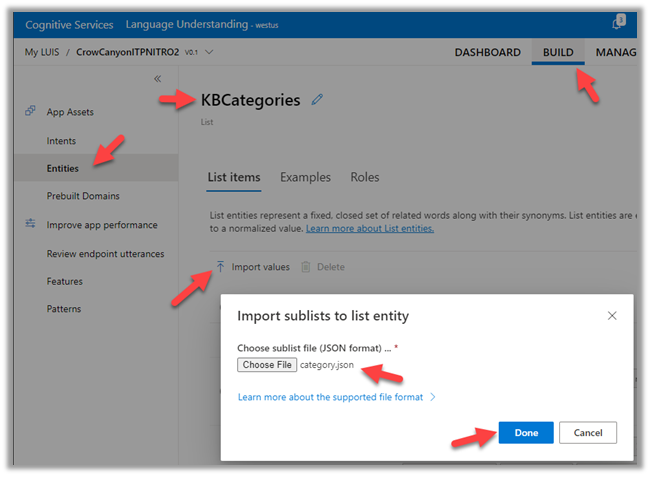The height and width of the screenshot is (477, 650).
Task: Close the Import sublists dialog
Action: [x=611, y=316]
